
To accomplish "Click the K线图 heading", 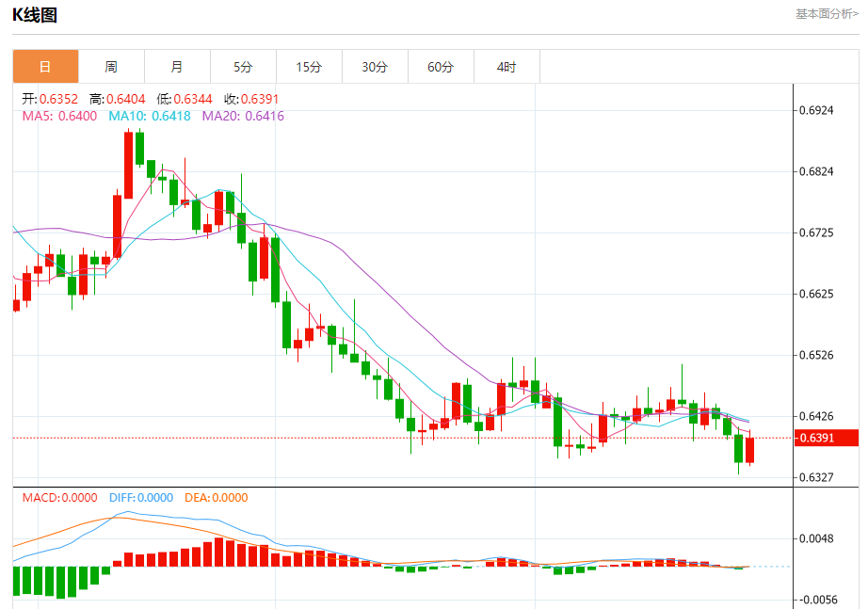I will click(x=35, y=15).
